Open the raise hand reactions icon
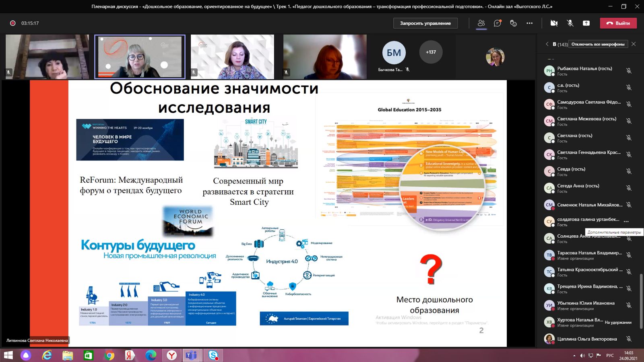Viewport: 644px width, 362px height. click(513, 23)
